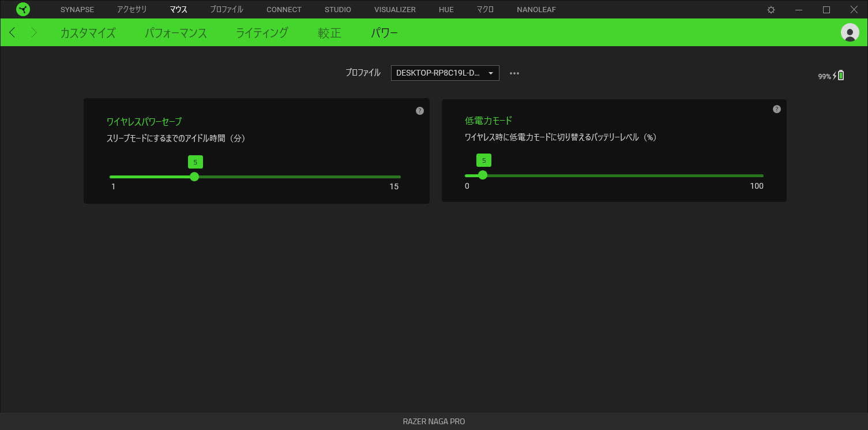
Task: Open the プロファイル dropdown DESKTOP-RP8C19L
Action: coord(445,73)
